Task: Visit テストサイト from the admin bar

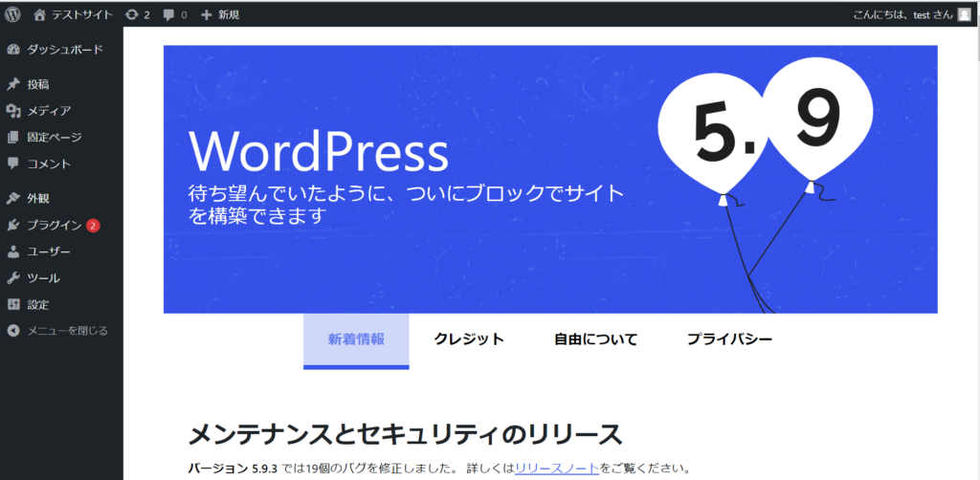Action: click(82, 14)
